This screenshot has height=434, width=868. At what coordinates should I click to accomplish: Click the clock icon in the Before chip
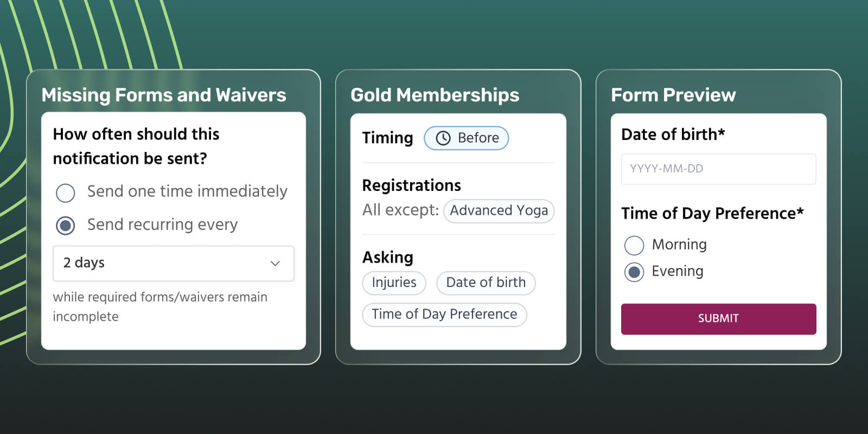click(x=443, y=138)
